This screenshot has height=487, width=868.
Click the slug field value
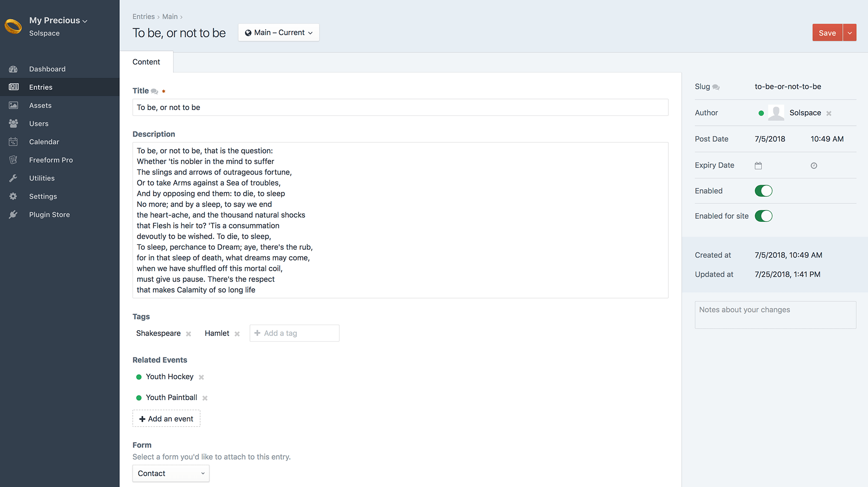point(788,86)
